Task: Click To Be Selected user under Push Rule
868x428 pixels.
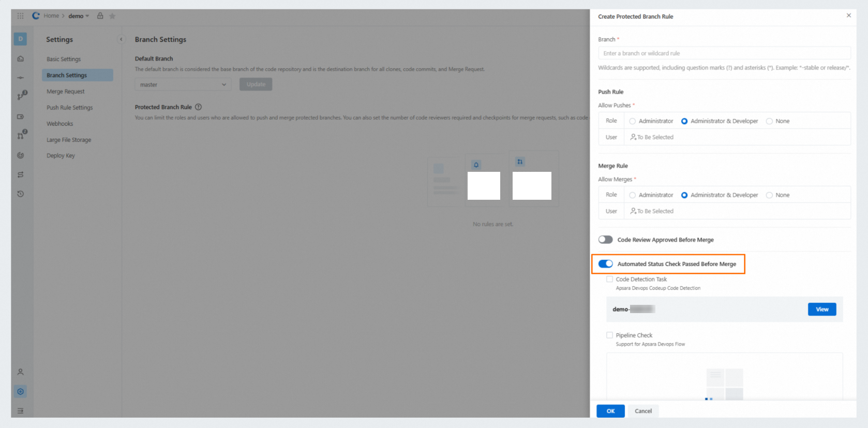Action: (652, 137)
